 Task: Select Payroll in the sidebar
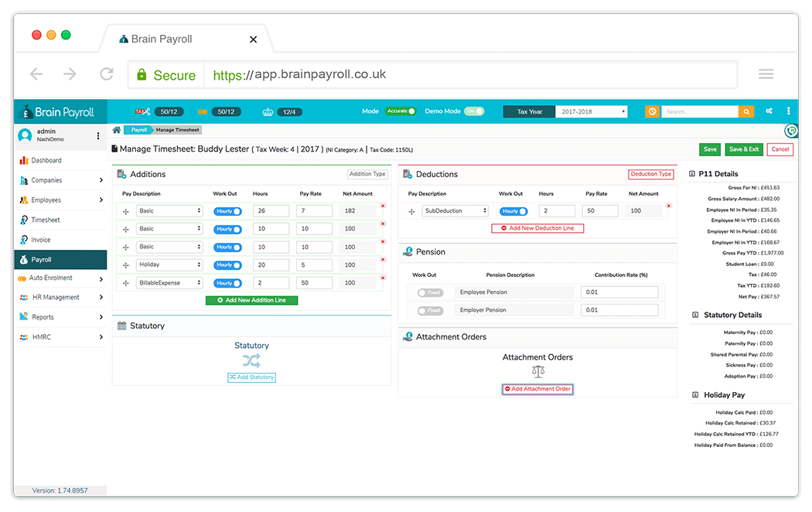pyautogui.click(x=60, y=260)
